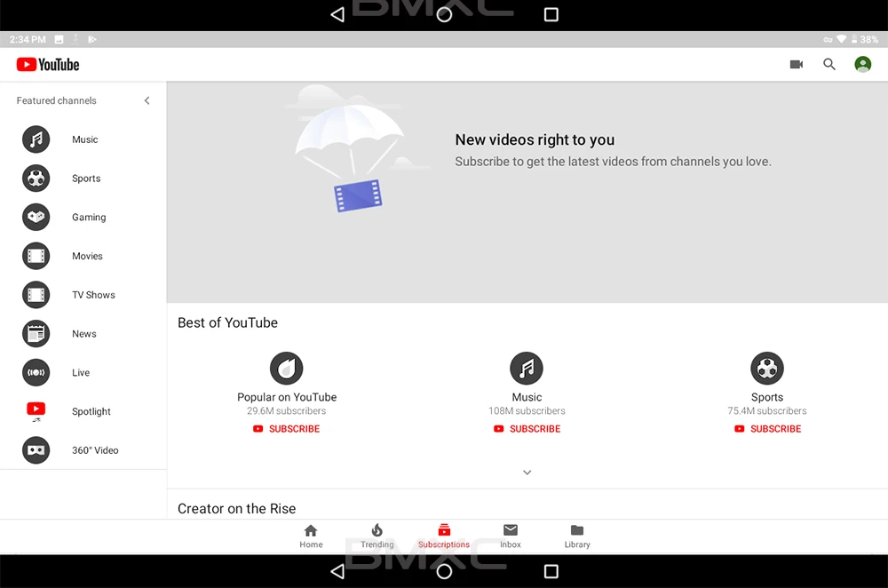Viewport: 888px width, 588px height.
Task: Tap the top Android back triangle
Action: tap(337, 14)
